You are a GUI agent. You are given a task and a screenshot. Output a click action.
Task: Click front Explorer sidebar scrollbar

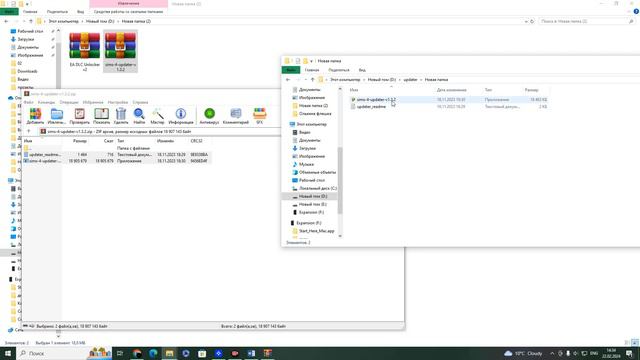pos(340,180)
